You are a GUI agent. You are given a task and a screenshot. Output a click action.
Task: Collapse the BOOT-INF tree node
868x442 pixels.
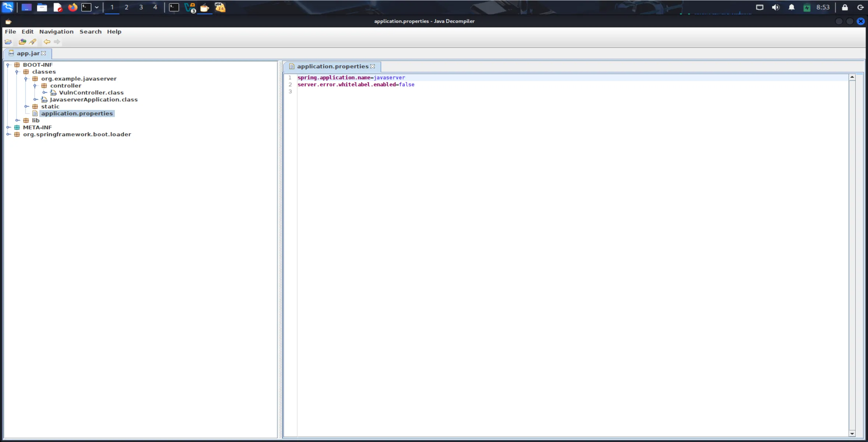coord(8,65)
